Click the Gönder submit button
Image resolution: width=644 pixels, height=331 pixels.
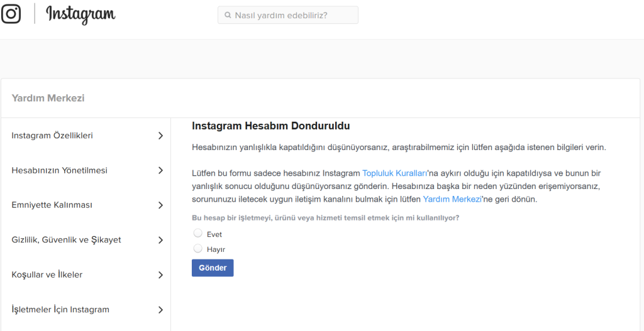click(213, 268)
